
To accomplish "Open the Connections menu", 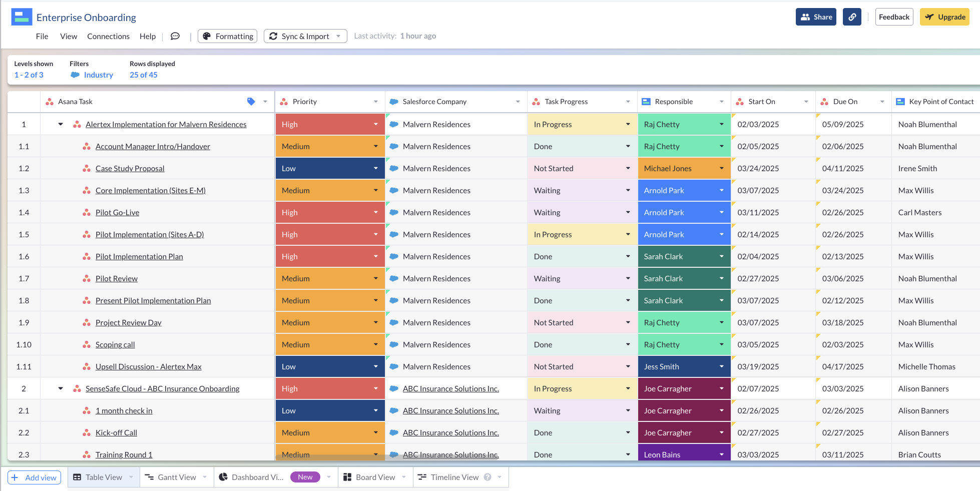I will (108, 36).
